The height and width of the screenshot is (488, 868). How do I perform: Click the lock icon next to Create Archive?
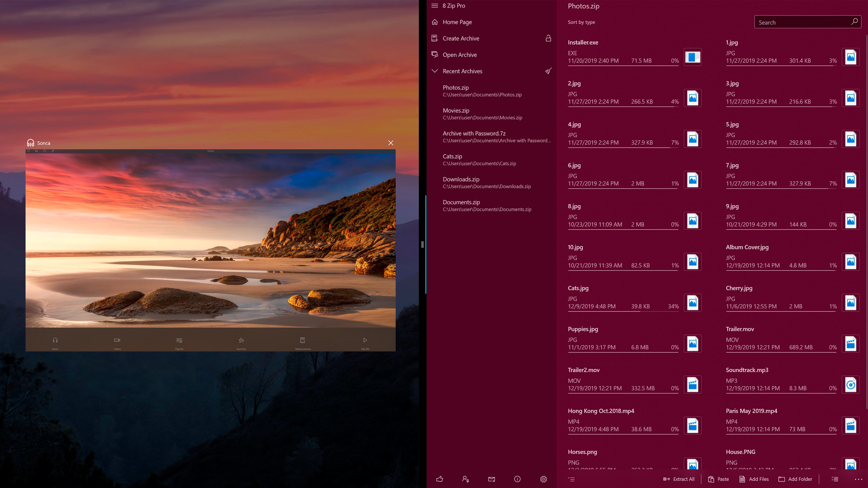549,38
